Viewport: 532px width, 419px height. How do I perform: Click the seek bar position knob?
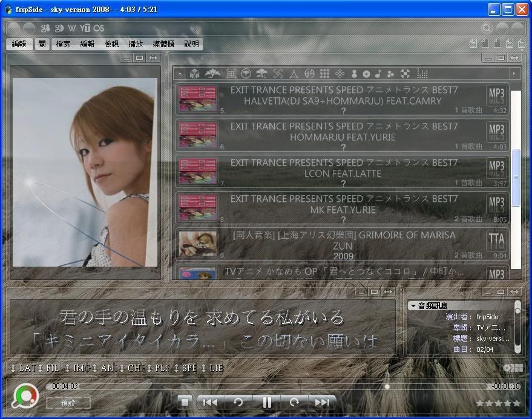tap(387, 386)
